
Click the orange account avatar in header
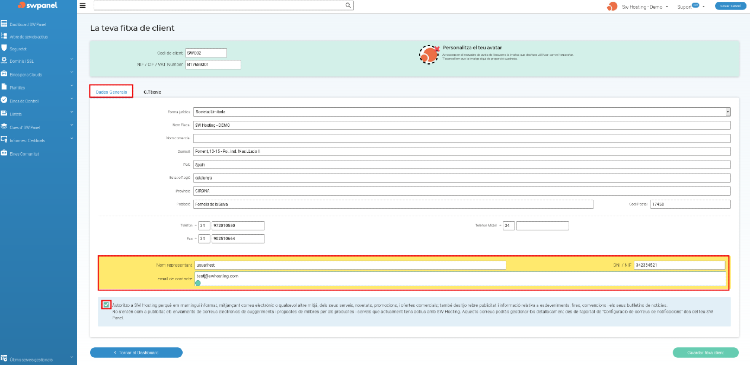612,6
